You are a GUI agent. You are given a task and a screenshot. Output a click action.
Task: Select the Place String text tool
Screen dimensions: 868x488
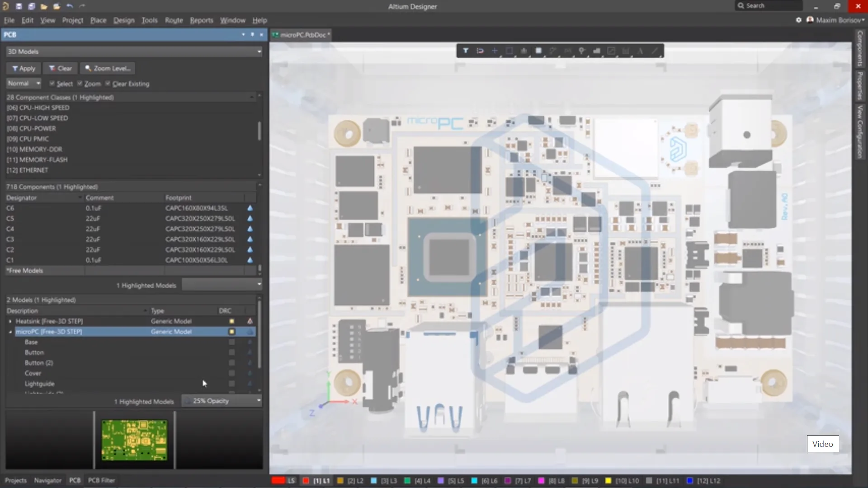640,51
